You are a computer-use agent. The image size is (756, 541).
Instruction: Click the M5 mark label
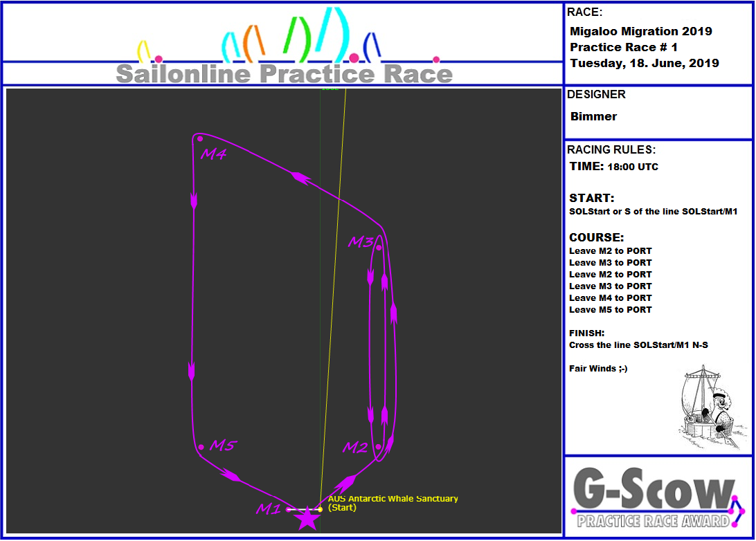223,445
